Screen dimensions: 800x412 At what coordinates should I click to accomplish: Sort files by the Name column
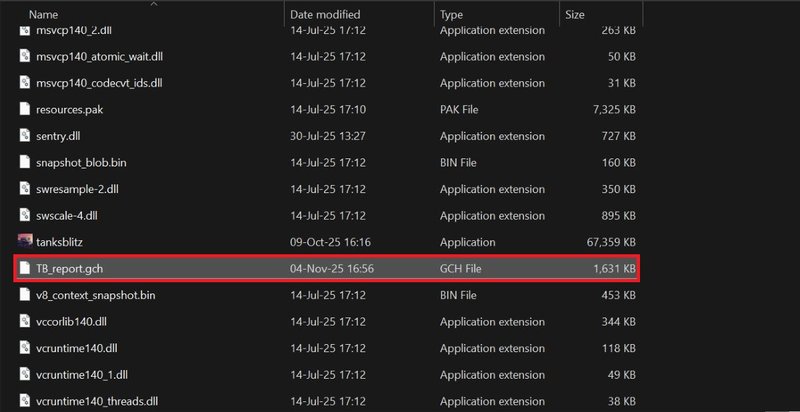pos(43,15)
